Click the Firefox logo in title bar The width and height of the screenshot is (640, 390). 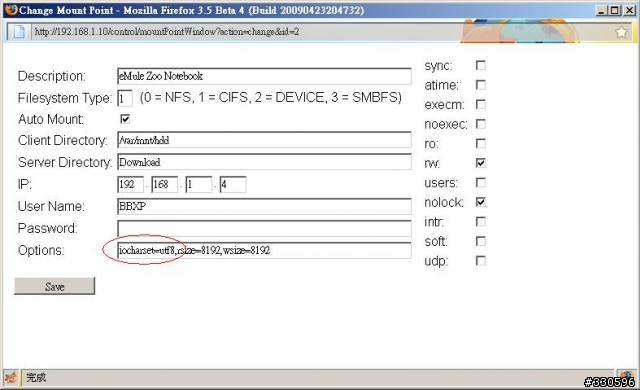click(11, 9)
